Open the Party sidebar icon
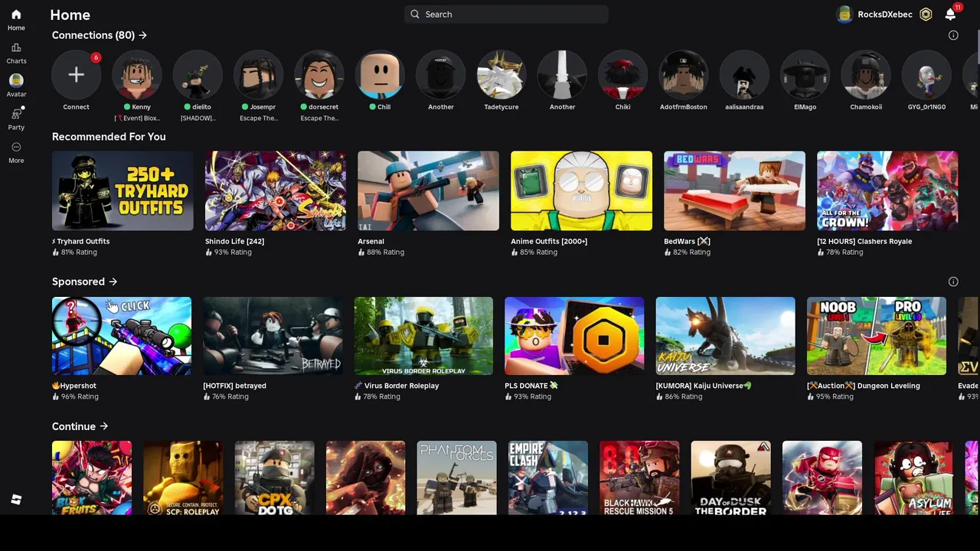This screenshot has height=551, width=980. pos(16,114)
